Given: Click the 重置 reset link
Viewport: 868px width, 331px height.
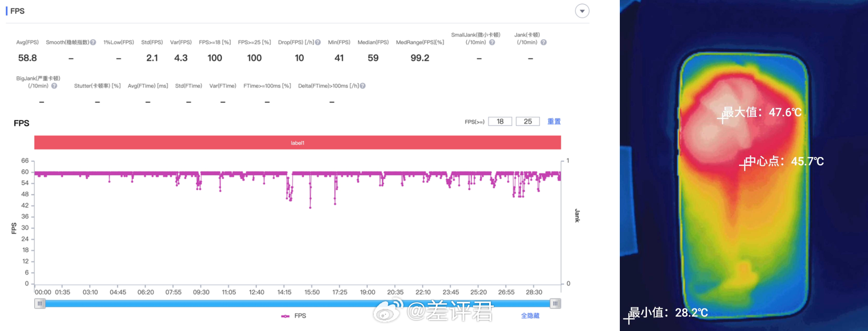Looking at the screenshot, I should pyautogui.click(x=554, y=121).
